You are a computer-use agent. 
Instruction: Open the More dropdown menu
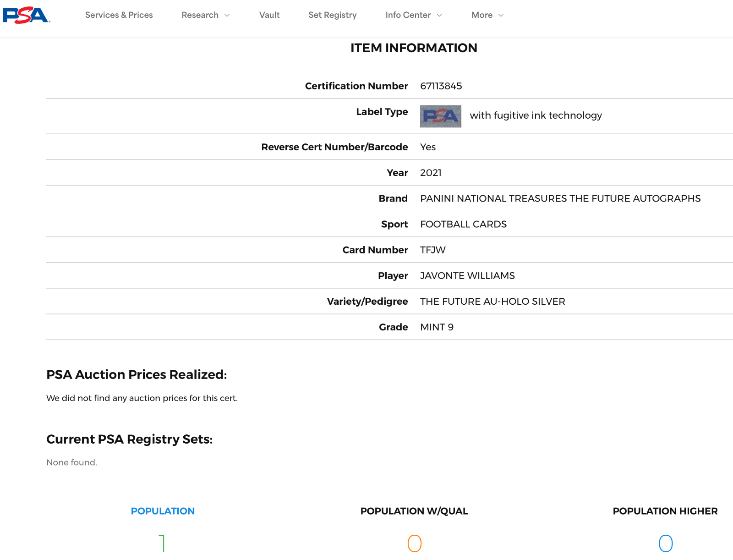coord(482,15)
